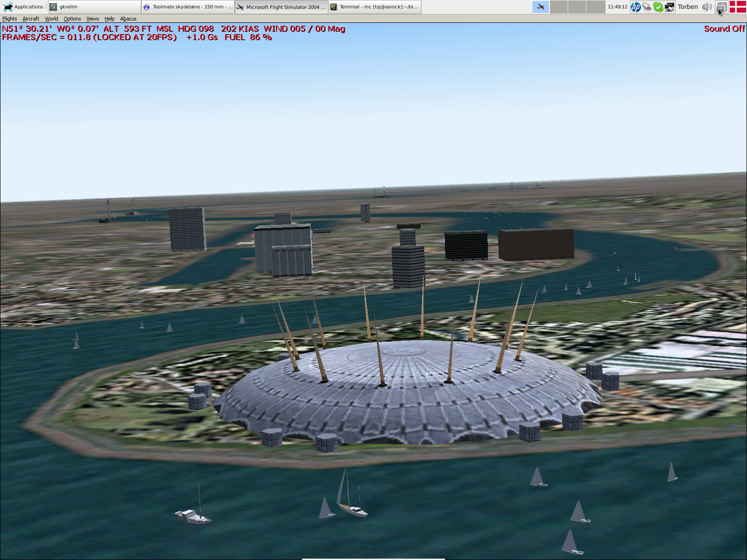Switch to the Terminal mc window
This screenshot has height=560, width=747.
point(374,7)
